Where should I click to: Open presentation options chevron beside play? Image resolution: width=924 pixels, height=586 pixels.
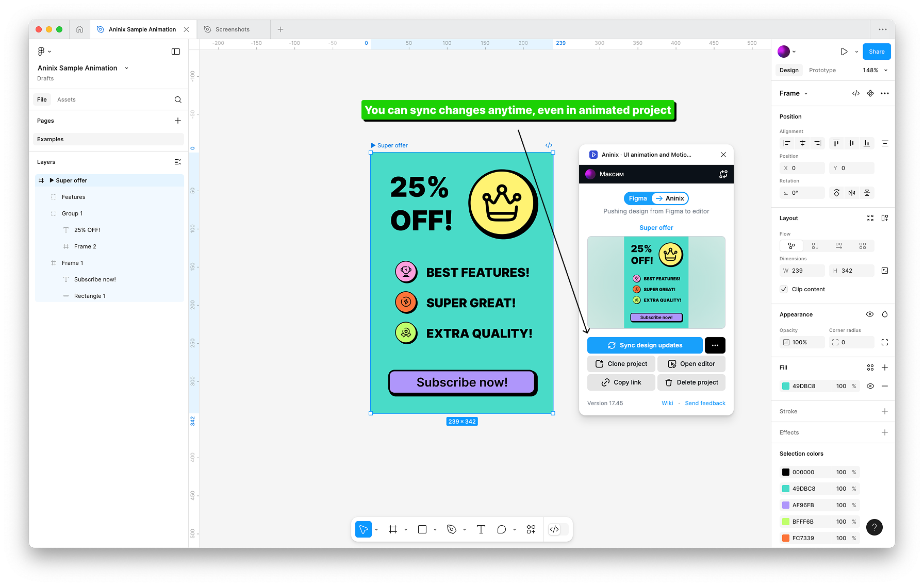click(x=856, y=52)
